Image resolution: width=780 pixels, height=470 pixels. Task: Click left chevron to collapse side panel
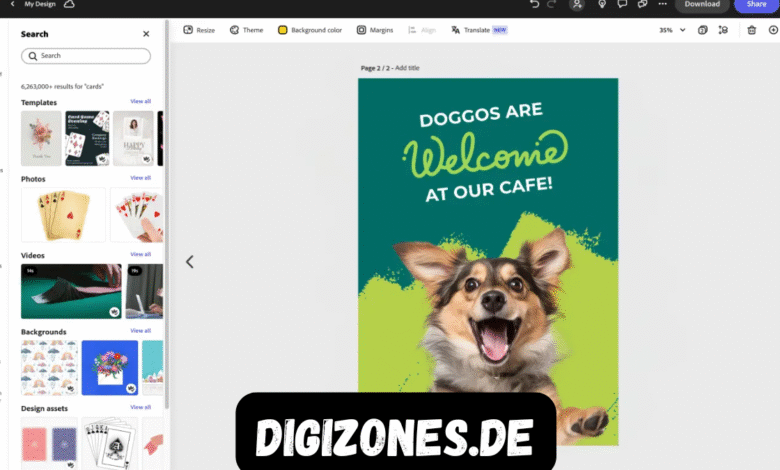click(x=189, y=262)
